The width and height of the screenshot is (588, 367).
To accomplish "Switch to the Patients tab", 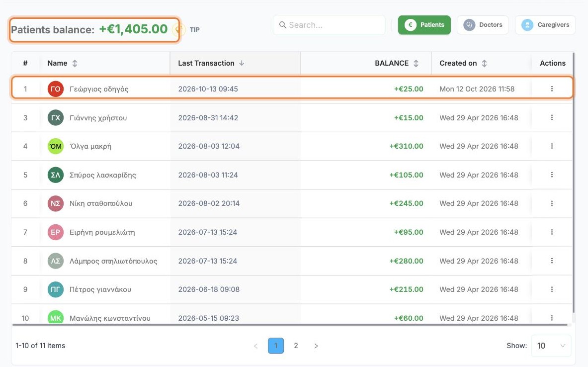I will pos(424,25).
